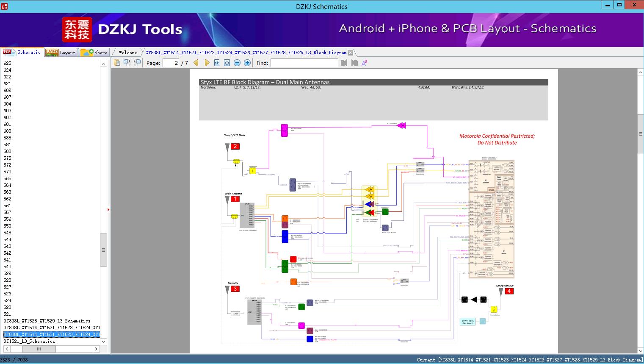Select the unhighlighted XT838L_XT1514_XT1521 list entry
The image size is (644, 364).
(52, 328)
